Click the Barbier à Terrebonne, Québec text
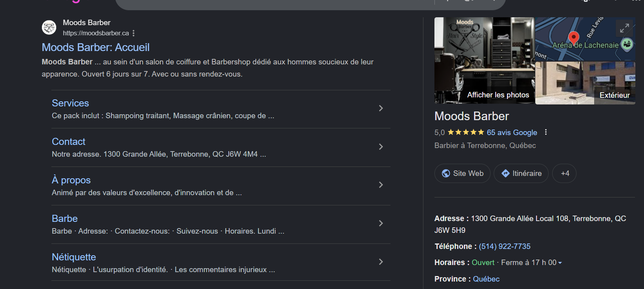The width and height of the screenshot is (644, 289). click(485, 146)
